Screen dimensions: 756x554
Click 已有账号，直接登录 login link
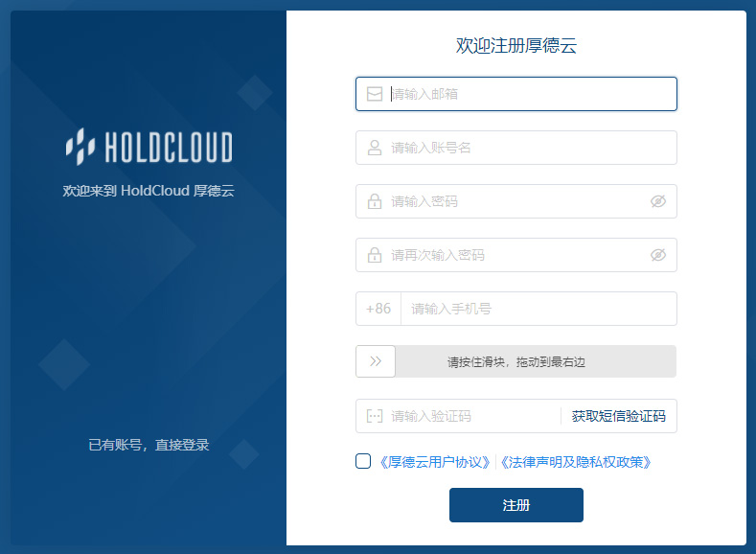point(149,445)
